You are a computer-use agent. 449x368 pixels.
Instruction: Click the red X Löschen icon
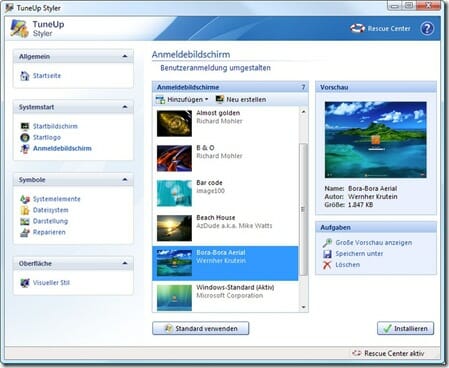327,265
